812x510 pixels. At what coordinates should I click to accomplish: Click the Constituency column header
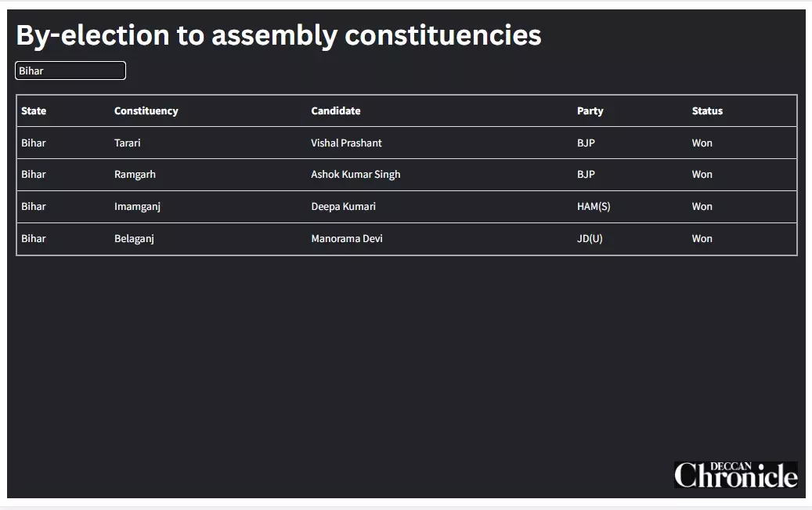point(146,111)
